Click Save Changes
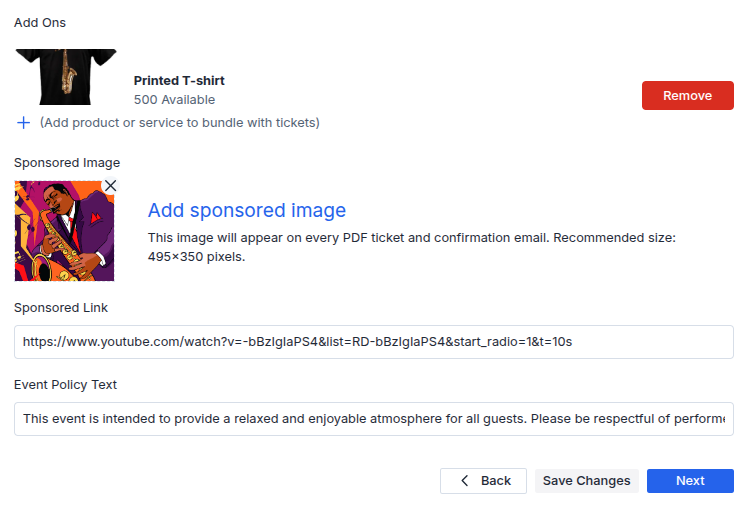The height and width of the screenshot is (513, 752). [586, 481]
